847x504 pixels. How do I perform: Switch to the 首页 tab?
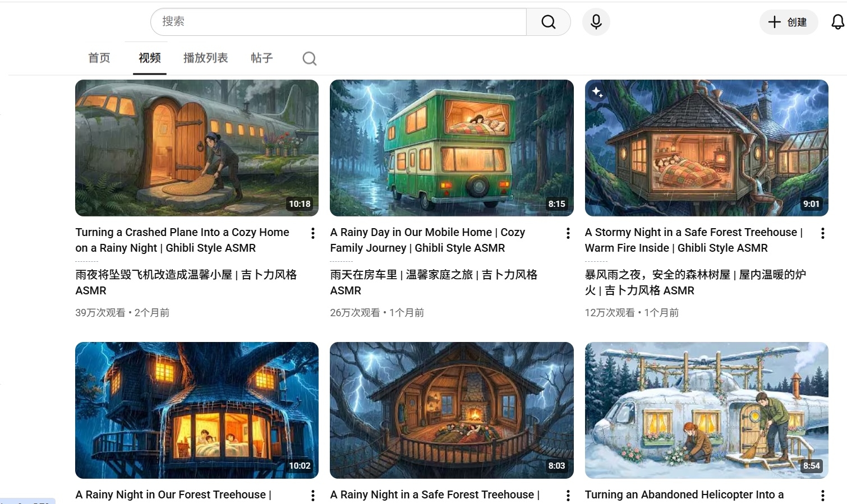point(99,58)
